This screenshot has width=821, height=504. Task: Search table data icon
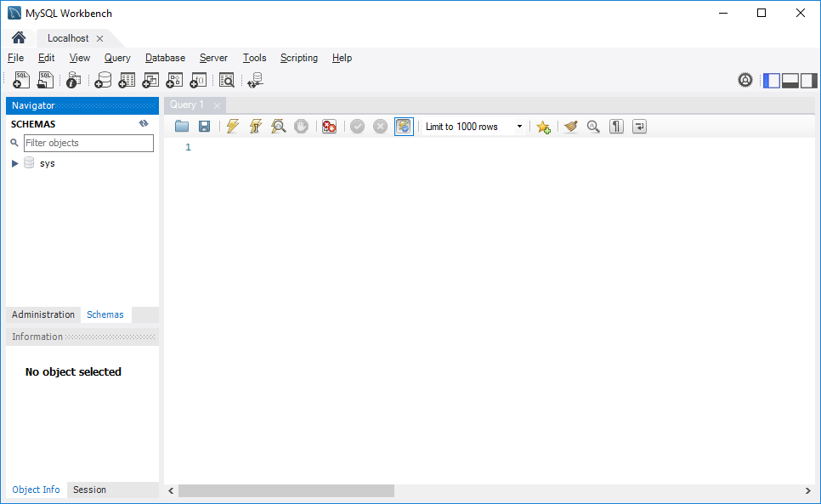[x=227, y=80]
